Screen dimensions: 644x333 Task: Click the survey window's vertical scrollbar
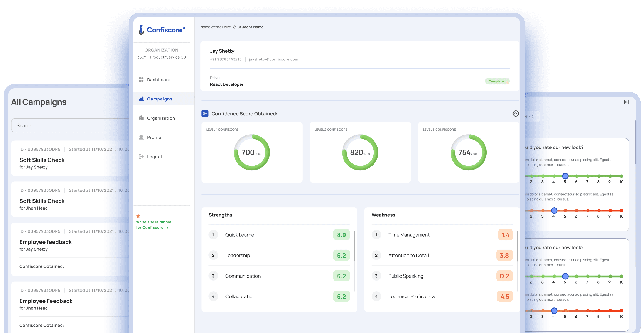pos(635,142)
